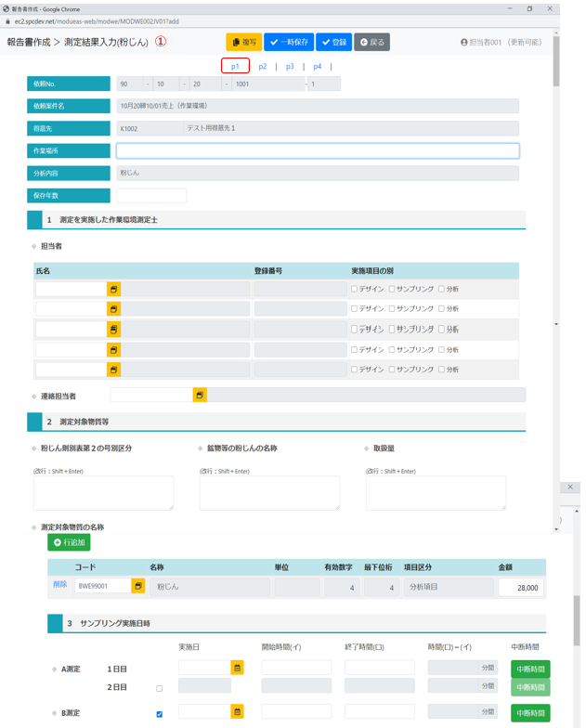Check 分析 in fifth 担当者 row

[442, 370]
